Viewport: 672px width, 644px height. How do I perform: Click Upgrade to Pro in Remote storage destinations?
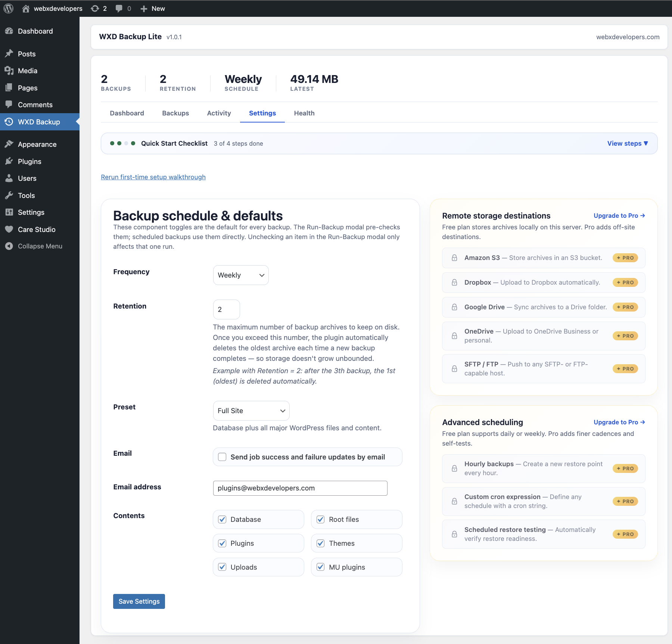pyautogui.click(x=619, y=216)
